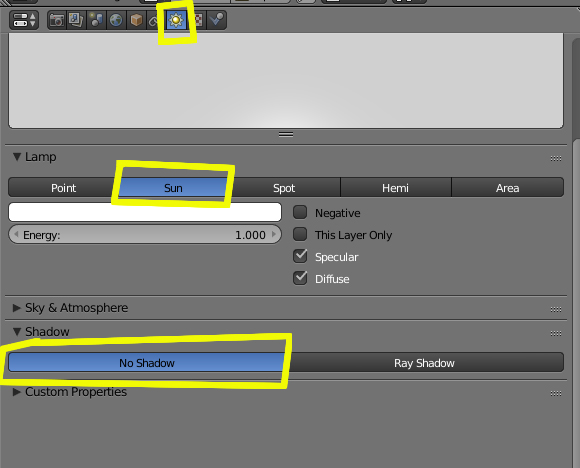The width and height of the screenshot is (580, 468).
Task: Set lamp type to Area
Action: [x=507, y=188]
